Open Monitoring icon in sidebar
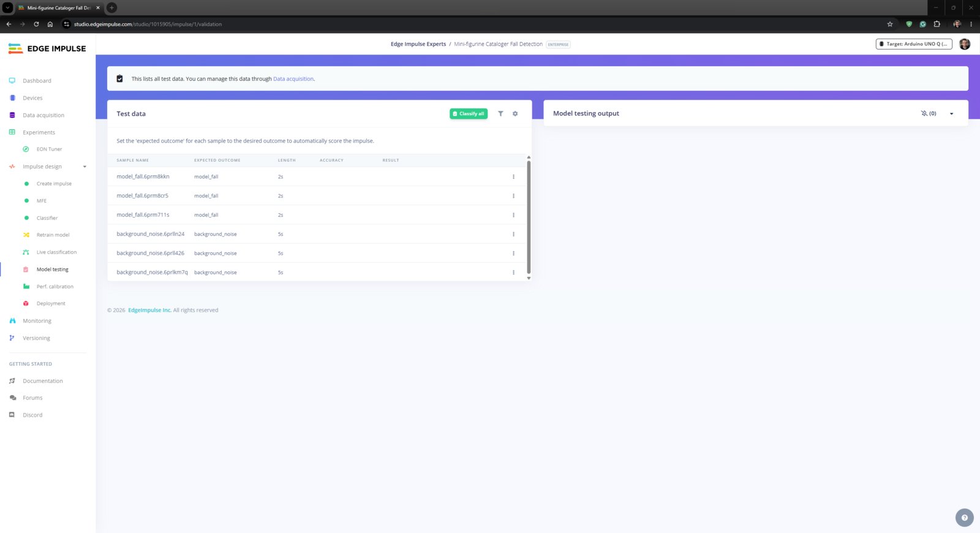Screen dimensions: 980x533 (12, 321)
